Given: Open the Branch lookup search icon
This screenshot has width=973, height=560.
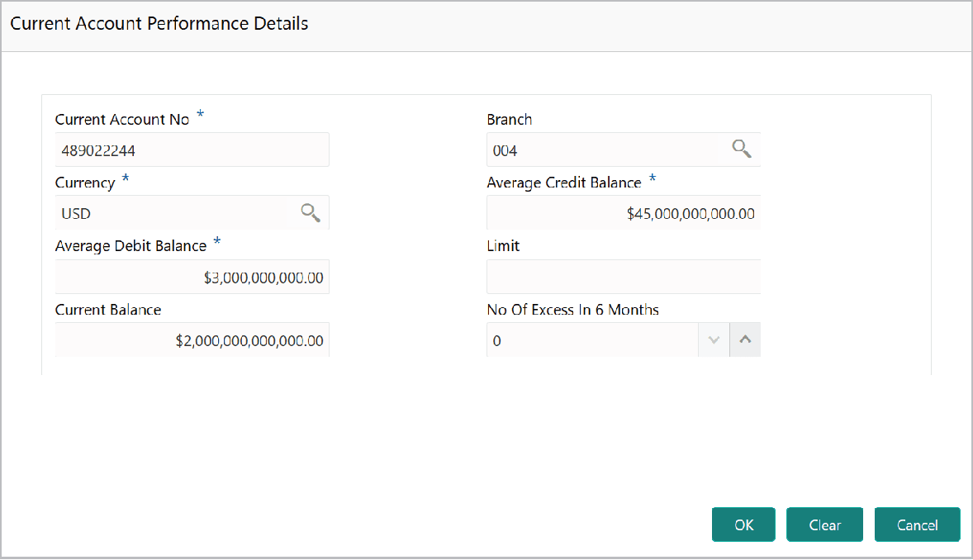Looking at the screenshot, I should click(x=741, y=148).
